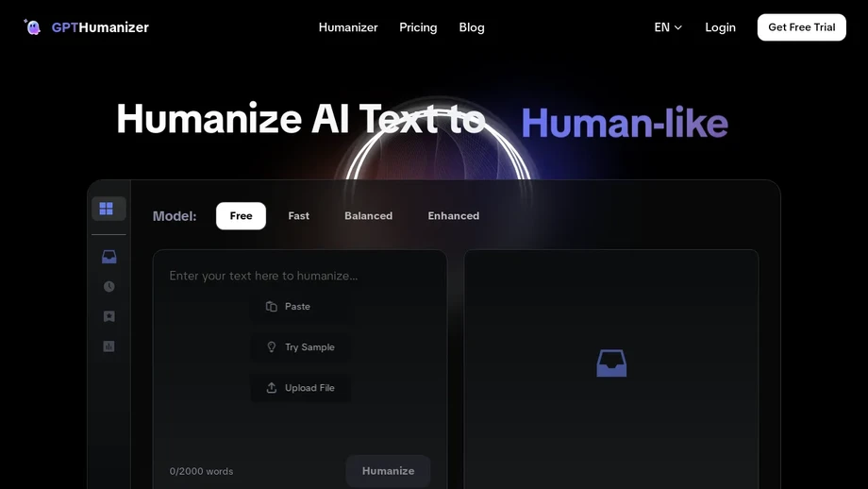Expand the EN language dropdown

pos(668,27)
